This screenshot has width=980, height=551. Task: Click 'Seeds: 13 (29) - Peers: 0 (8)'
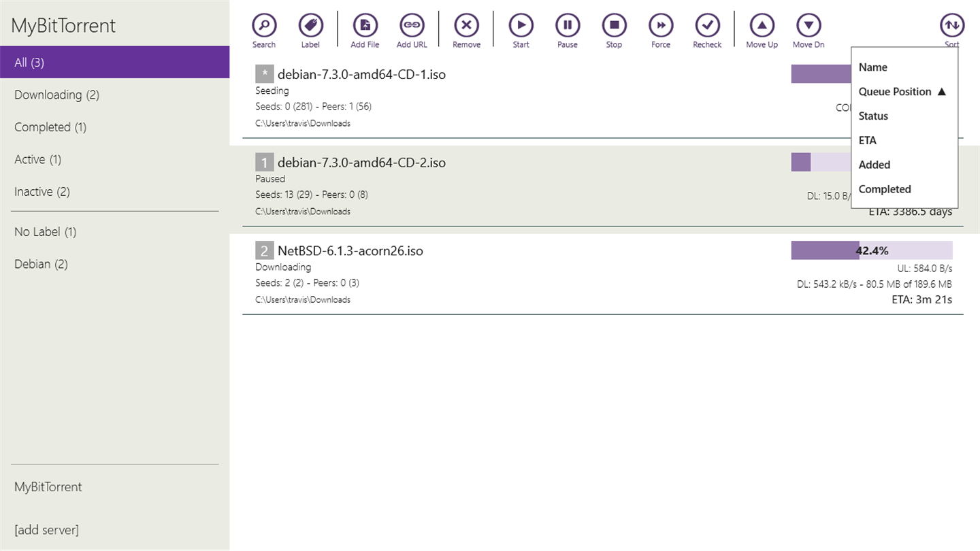coord(312,195)
